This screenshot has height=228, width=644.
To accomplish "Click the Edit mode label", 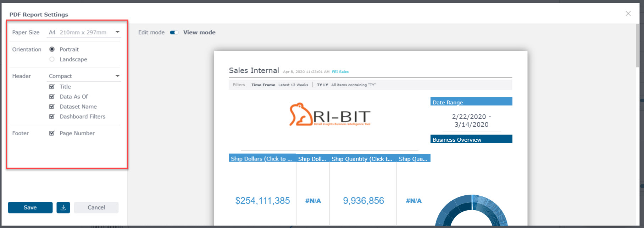I will (151, 32).
